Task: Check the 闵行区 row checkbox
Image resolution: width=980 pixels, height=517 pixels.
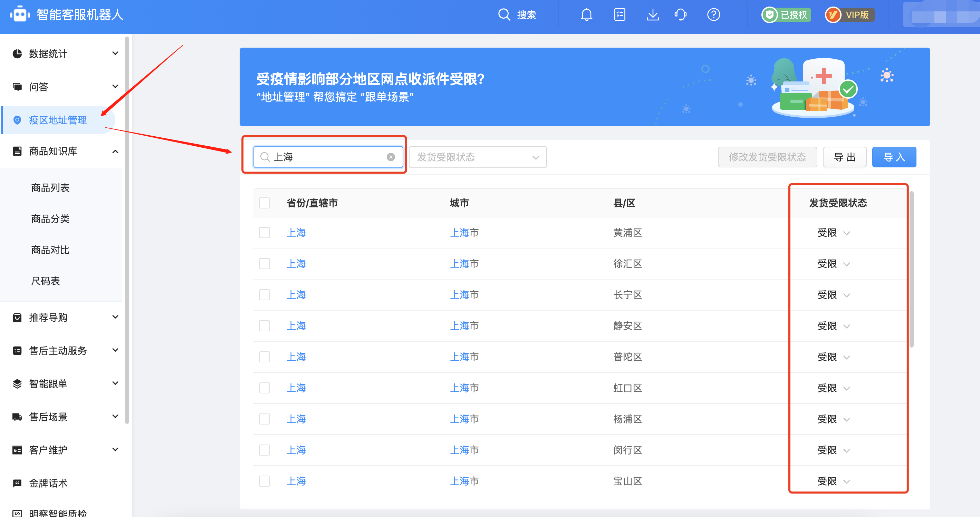Action: (x=265, y=450)
